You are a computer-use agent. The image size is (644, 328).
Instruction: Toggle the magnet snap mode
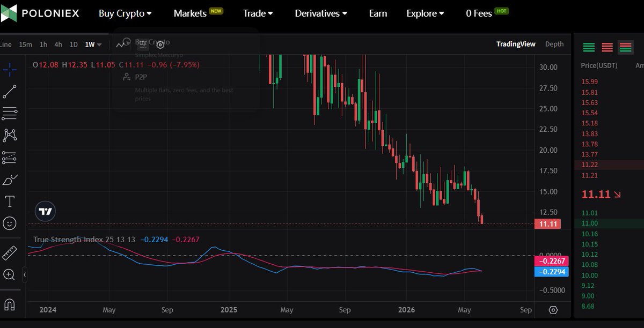10,304
